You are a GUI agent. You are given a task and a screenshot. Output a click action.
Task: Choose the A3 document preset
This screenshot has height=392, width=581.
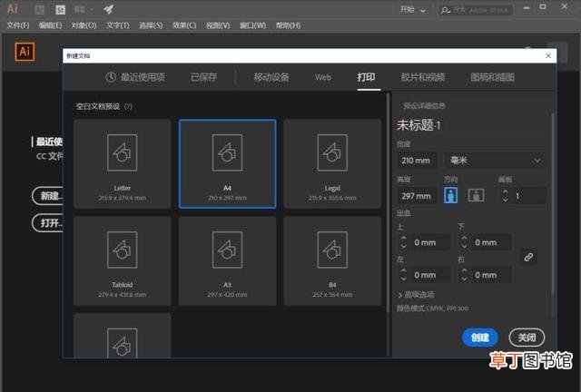coord(227,260)
